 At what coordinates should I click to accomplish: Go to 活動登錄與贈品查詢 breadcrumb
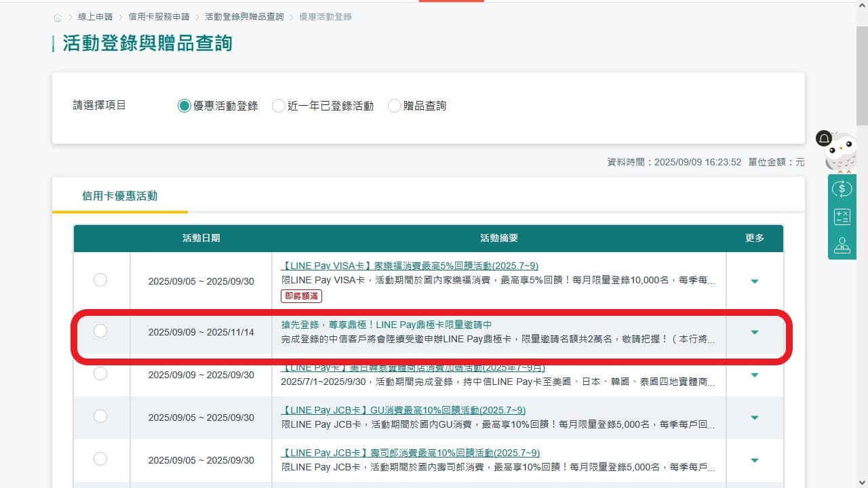pyautogui.click(x=245, y=17)
